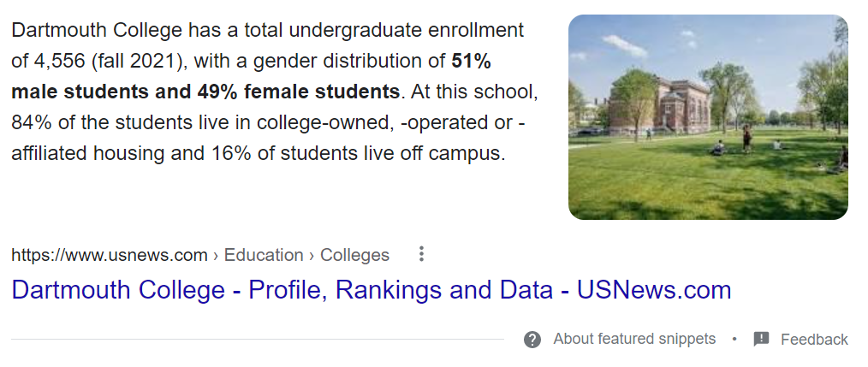
Task: Open the Dartmouth College Profile, Rankings title link
Action: pos(372,290)
